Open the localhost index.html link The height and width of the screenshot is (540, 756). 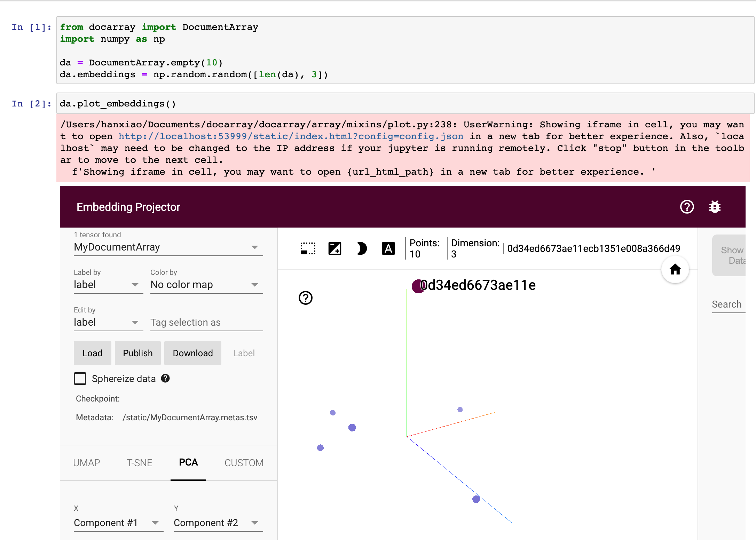point(291,136)
